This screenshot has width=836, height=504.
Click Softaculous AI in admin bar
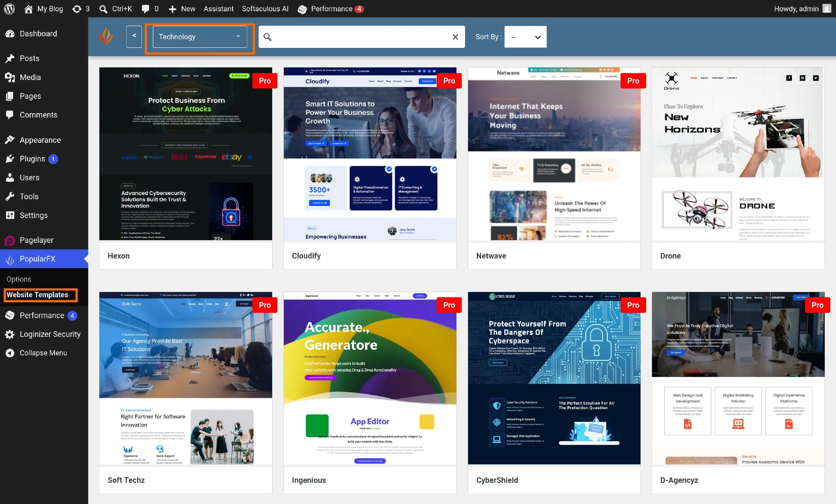[265, 9]
